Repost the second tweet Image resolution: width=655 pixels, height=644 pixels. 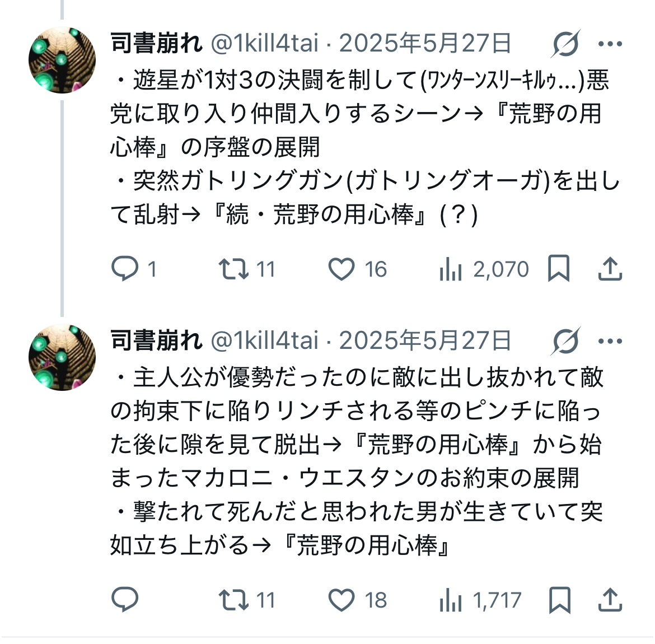(234, 600)
